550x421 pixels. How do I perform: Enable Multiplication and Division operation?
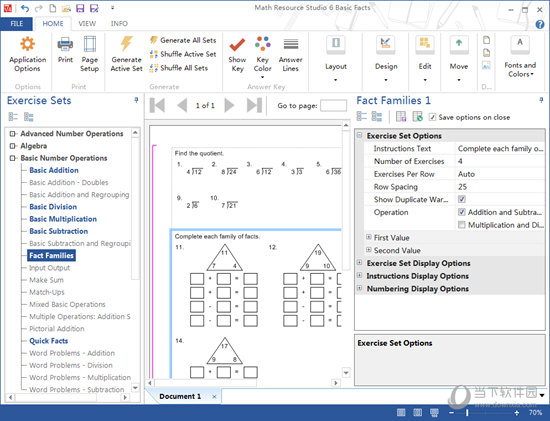tap(462, 225)
